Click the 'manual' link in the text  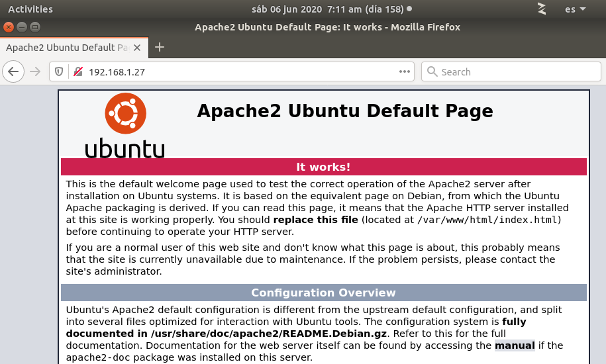[514, 345]
